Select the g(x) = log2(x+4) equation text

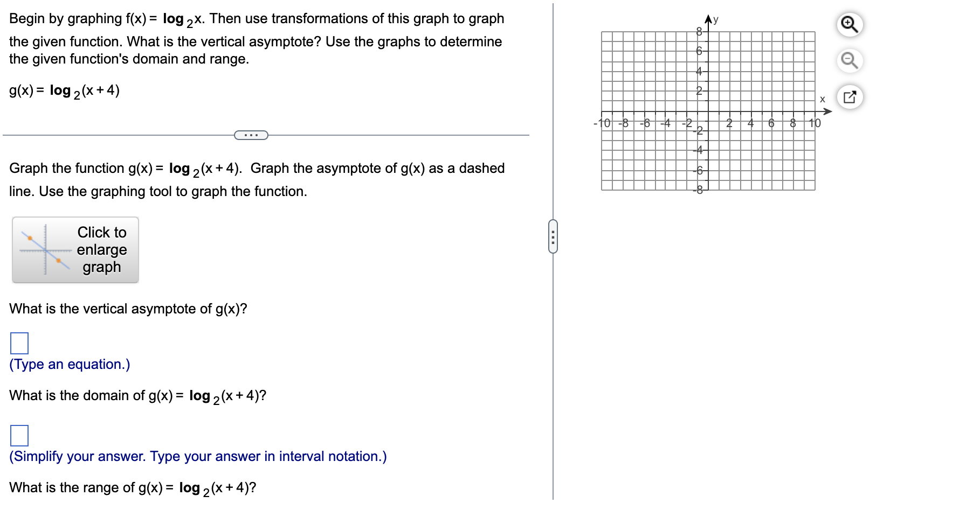tap(65, 90)
